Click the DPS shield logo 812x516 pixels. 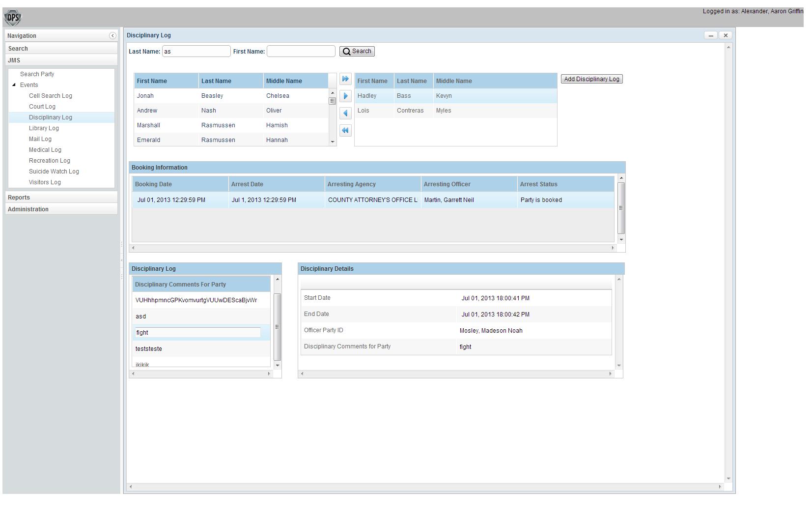click(13, 18)
